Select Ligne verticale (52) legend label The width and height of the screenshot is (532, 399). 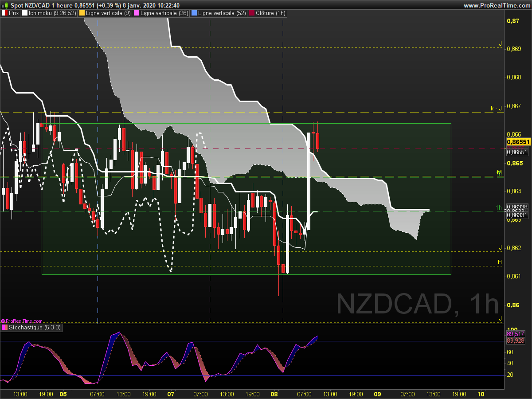[222, 13]
